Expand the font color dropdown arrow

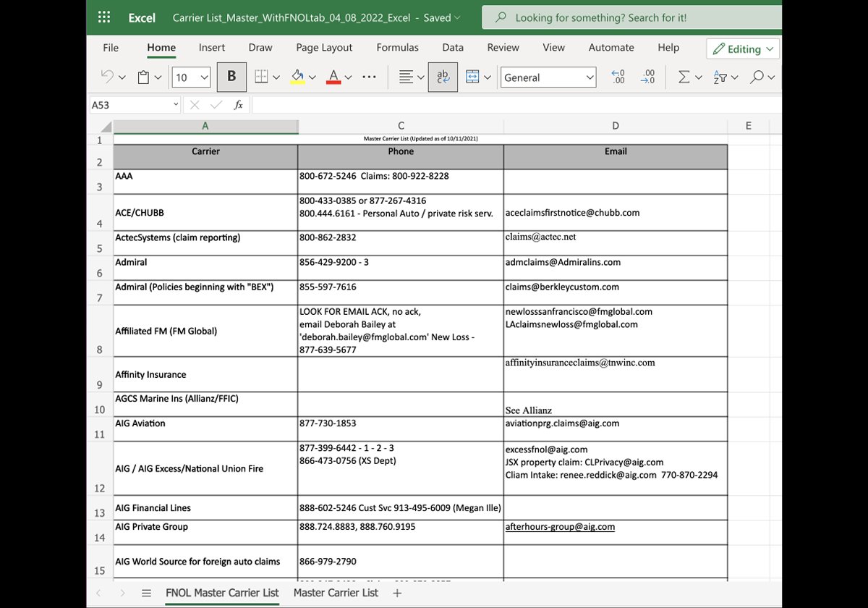(x=348, y=77)
